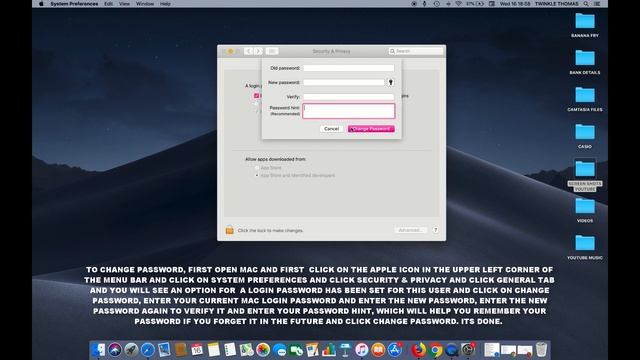Open Maps icon in the dock
640x360 pixels.
pyautogui.click(x=247, y=350)
